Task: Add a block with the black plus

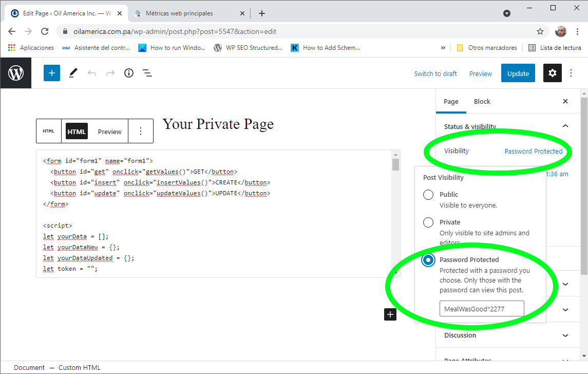Action: (x=390, y=314)
